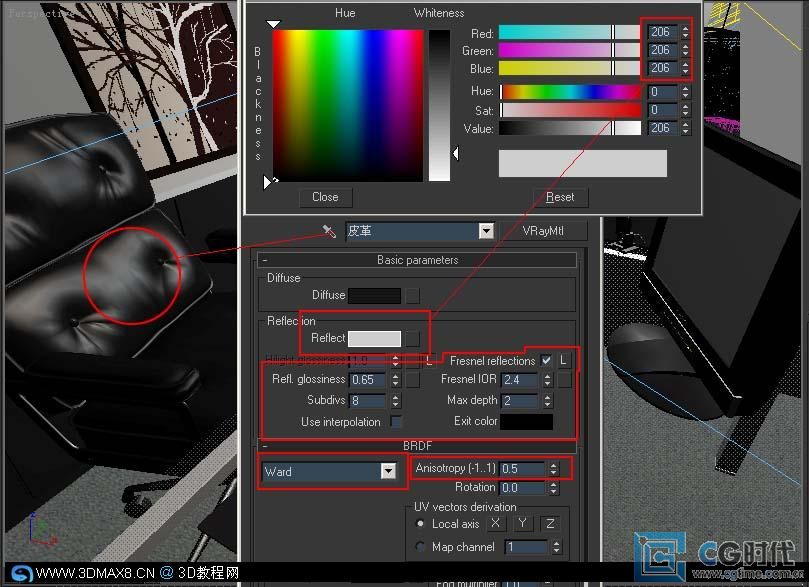This screenshot has width=809, height=587.
Task: Click the Hue value spinner arrows
Action: [685, 92]
